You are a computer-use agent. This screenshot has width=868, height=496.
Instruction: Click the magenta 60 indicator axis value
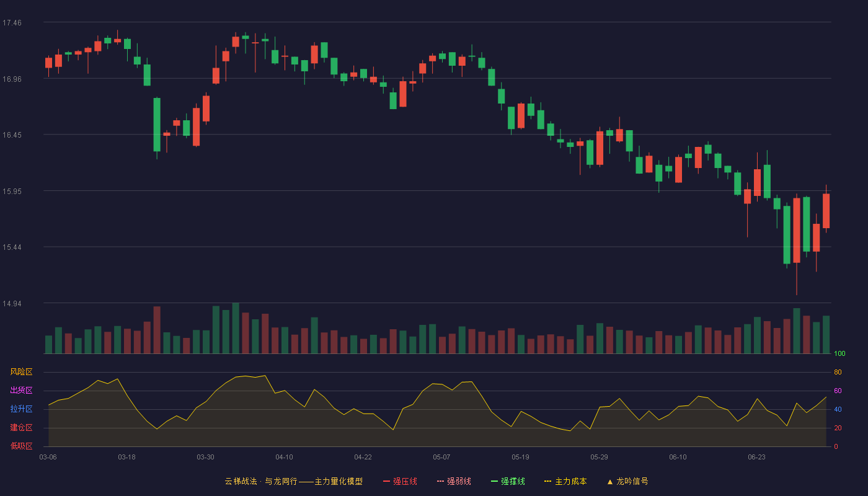(838, 391)
